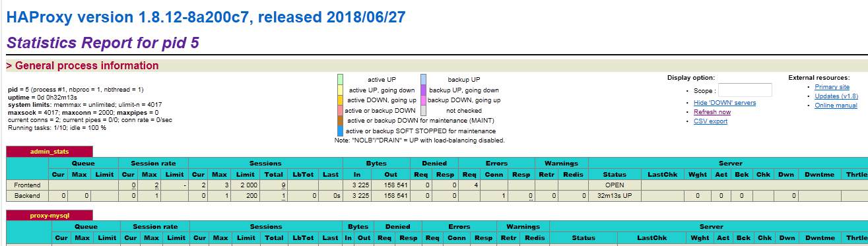This screenshot has width=868, height=246.
Task: Click the LastChk column header in proxy-mysql table
Action: [652, 237]
